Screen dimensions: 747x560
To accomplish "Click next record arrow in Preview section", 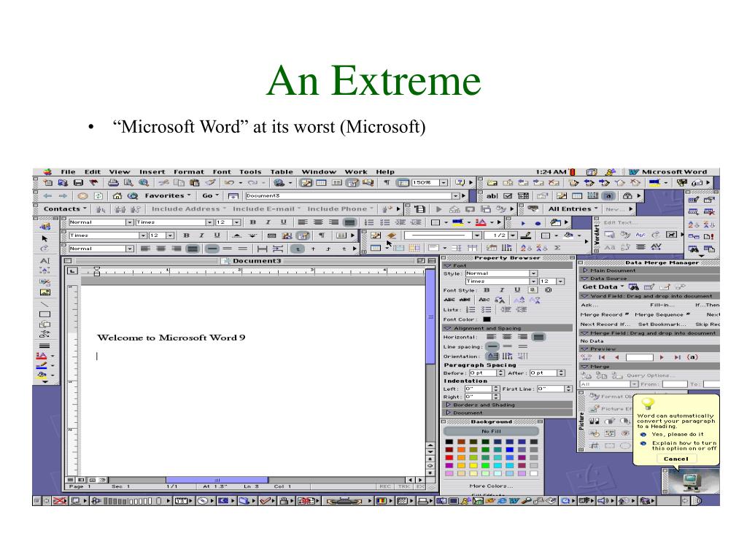I will (661, 357).
